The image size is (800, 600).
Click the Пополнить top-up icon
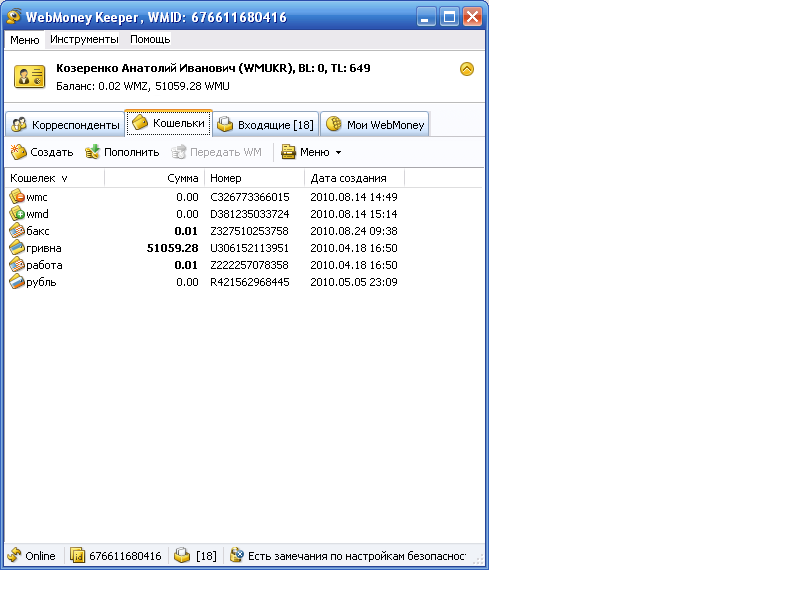click(93, 152)
